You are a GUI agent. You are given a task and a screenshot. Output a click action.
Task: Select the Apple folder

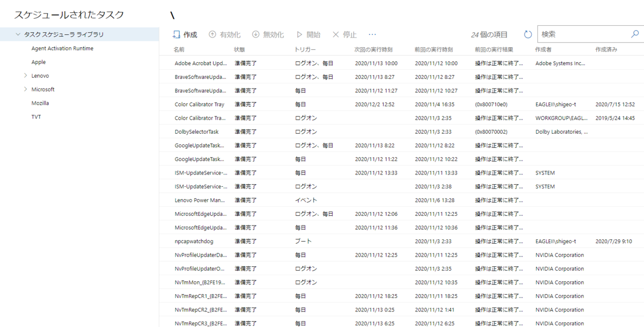[x=39, y=62]
